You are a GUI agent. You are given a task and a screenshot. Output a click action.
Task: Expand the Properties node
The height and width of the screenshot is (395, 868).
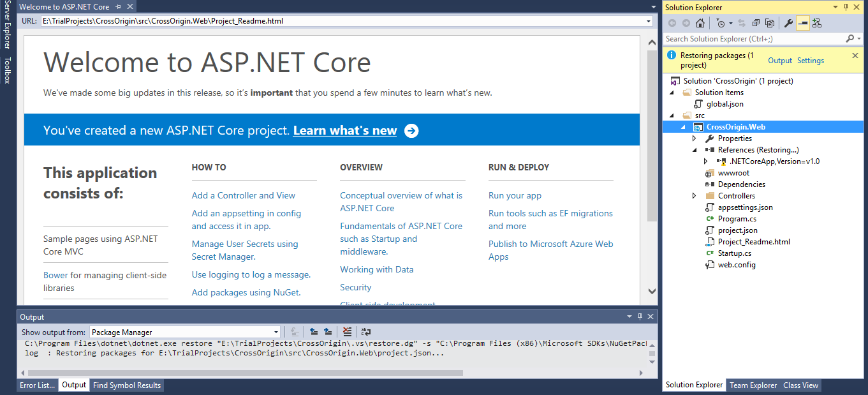695,138
